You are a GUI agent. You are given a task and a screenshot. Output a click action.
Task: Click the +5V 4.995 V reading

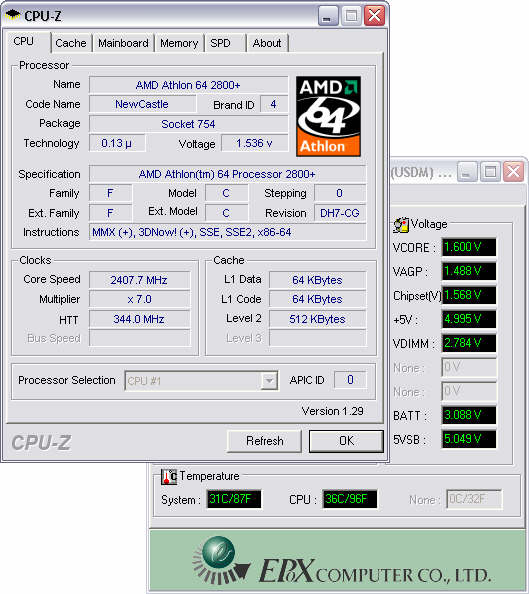point(469,319)
